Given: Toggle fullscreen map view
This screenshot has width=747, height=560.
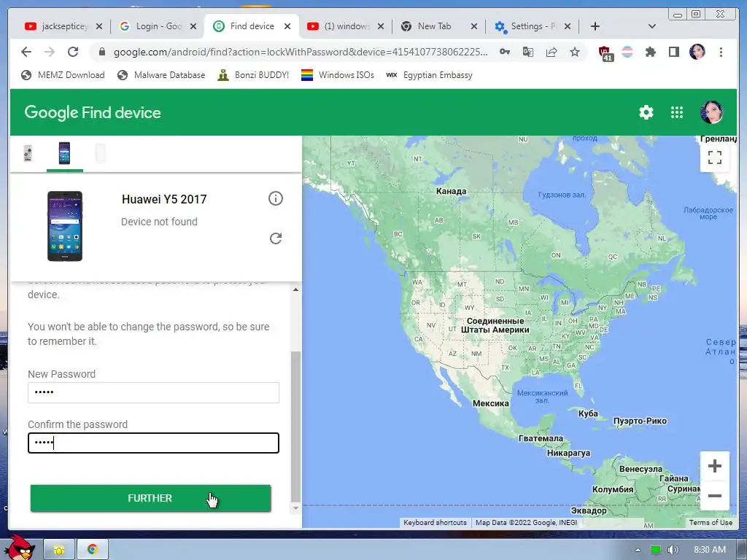Looking at the screenshot, I should [x=715, y=157].
